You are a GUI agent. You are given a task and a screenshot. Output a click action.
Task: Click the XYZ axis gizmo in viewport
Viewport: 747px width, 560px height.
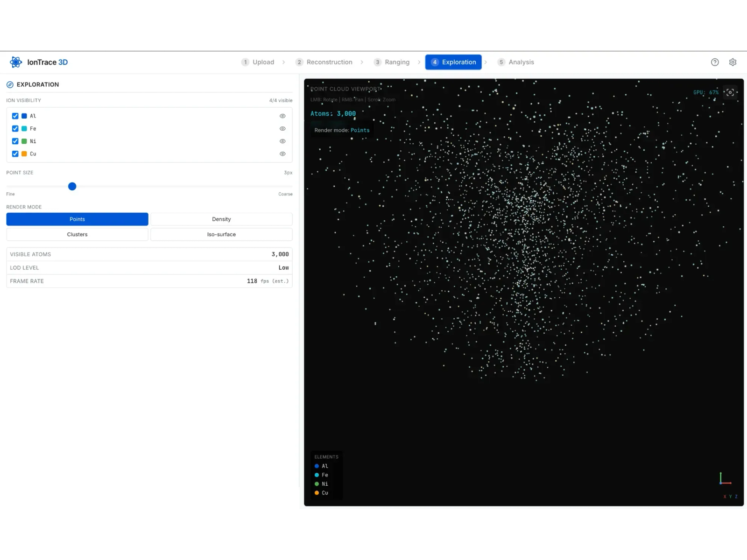725,479
